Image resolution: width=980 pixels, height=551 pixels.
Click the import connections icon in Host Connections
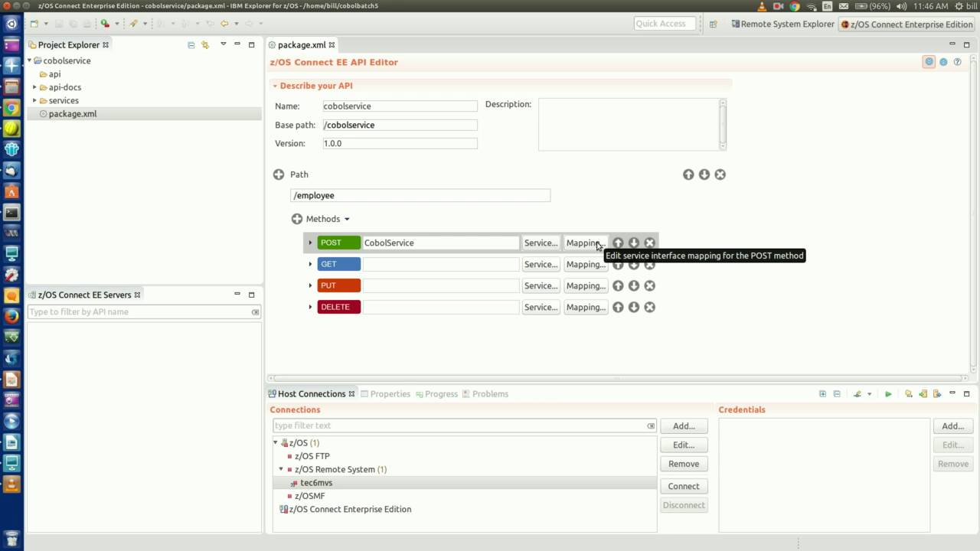(923, 394)
